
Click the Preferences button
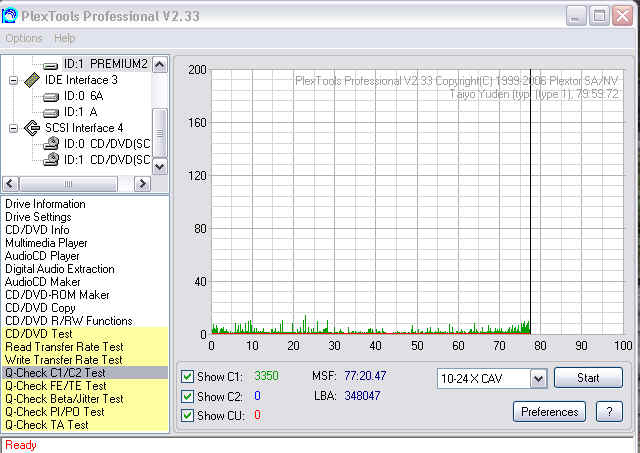tap(549, 412)
